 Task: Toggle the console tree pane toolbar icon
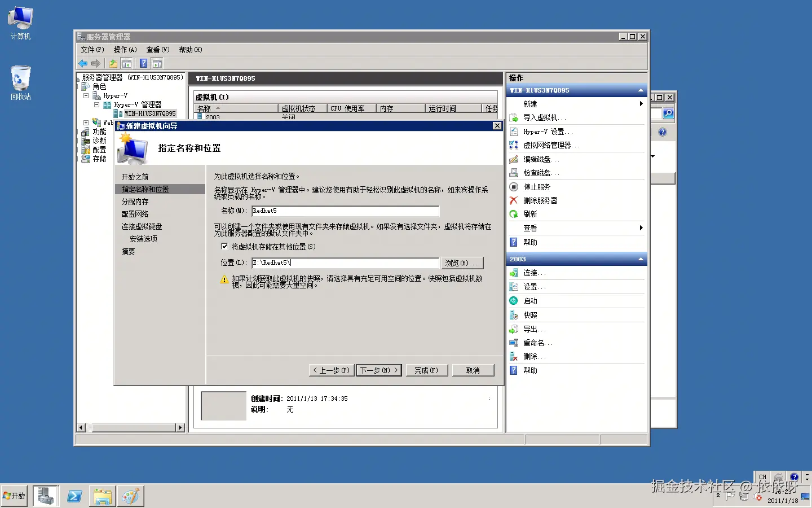click(127, 63)
